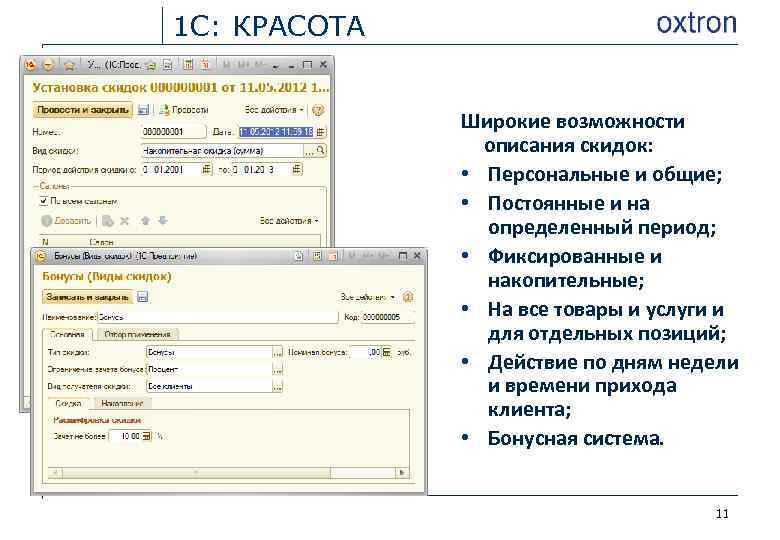Click the calculator icon in Установка скидок title bar
780x540 pixels.
(x=188, y=65)
